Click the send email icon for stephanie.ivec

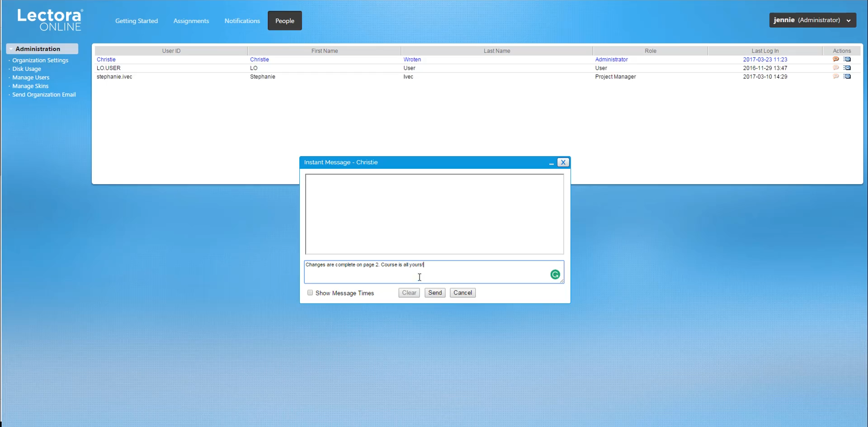[847, 76]
